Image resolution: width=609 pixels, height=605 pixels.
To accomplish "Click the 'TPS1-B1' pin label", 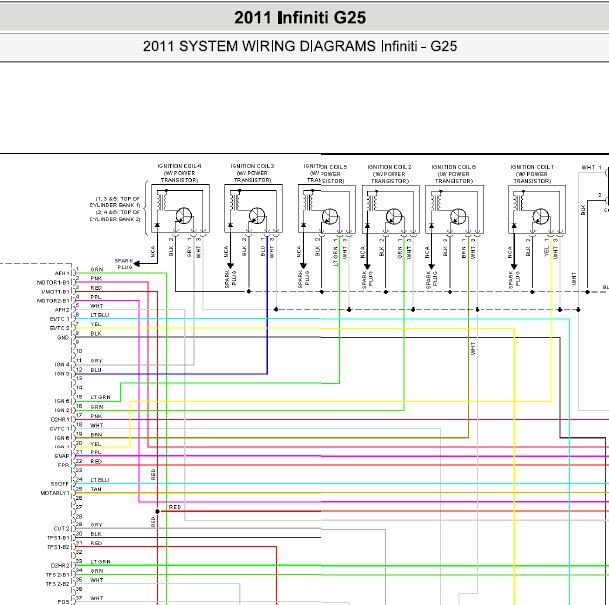I will coord(58,538).
